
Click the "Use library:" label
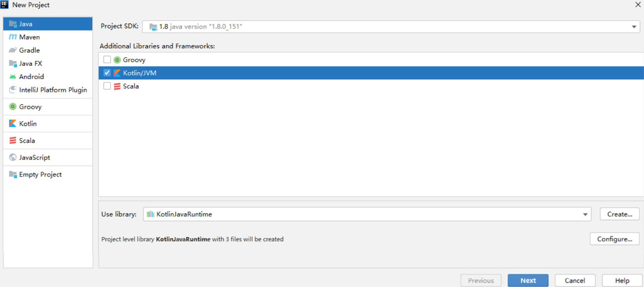point(119,214)
